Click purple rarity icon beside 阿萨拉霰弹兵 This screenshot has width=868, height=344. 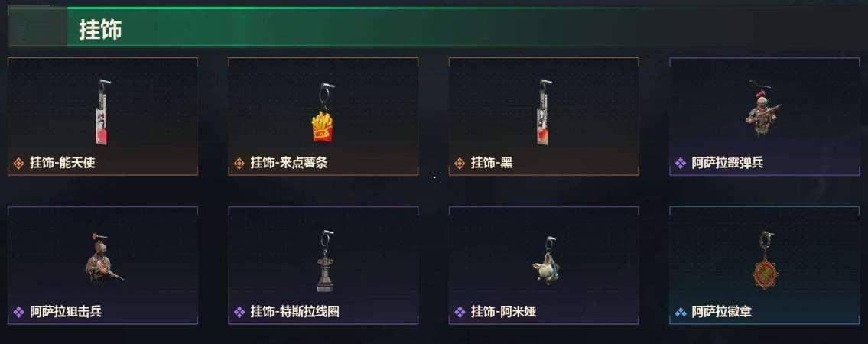(681, 163)
